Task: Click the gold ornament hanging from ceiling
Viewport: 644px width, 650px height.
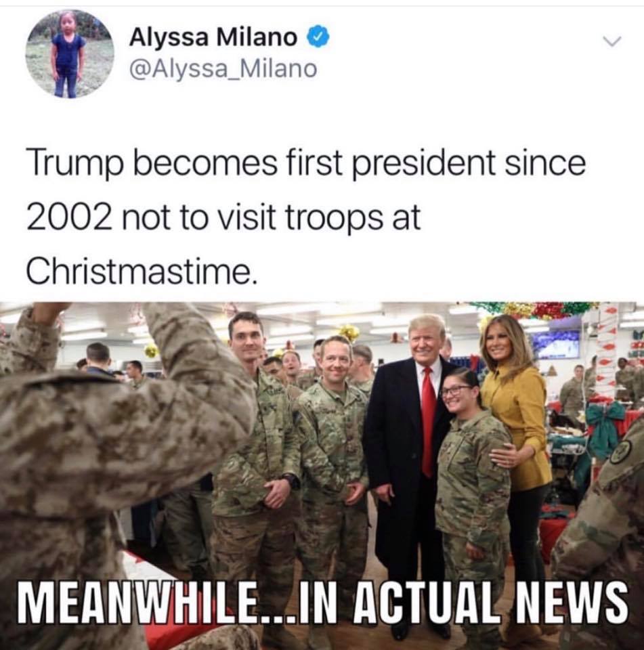Action: (x=349, y=332)
